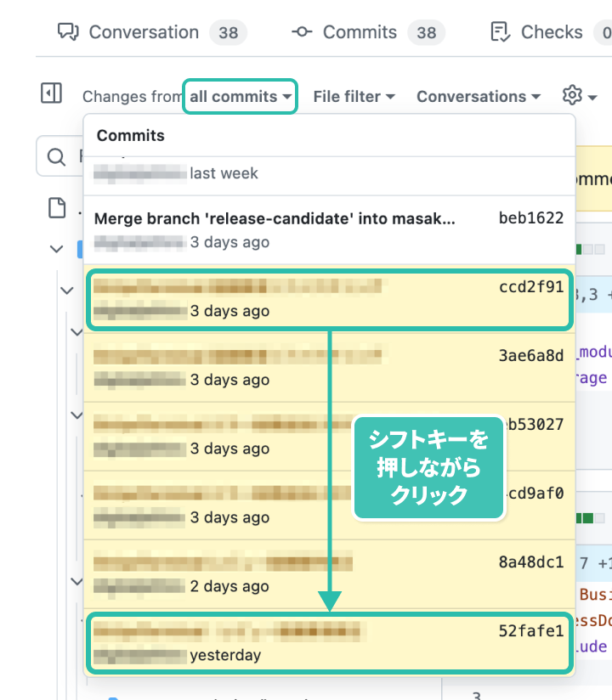
Task: Select yesterday's commit 52fafe1
Action: tap(328, 642)
